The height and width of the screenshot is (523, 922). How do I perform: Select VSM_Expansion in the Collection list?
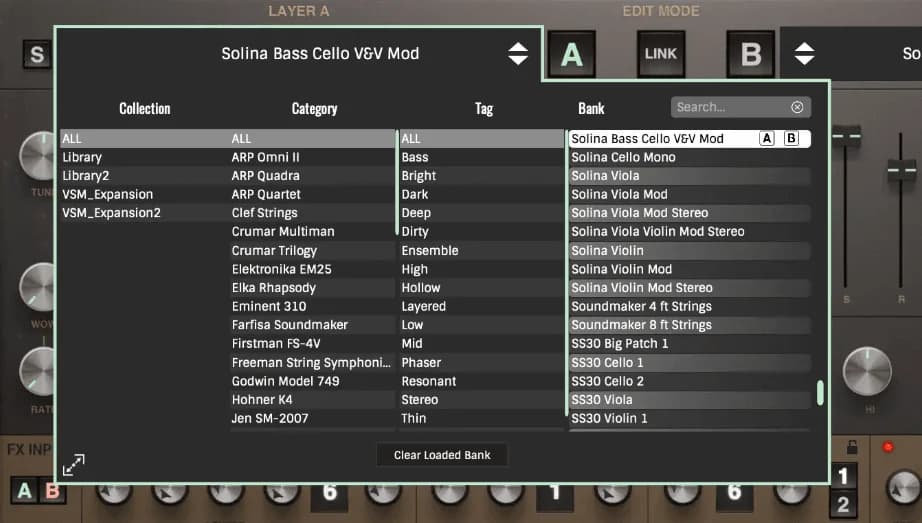108,194
